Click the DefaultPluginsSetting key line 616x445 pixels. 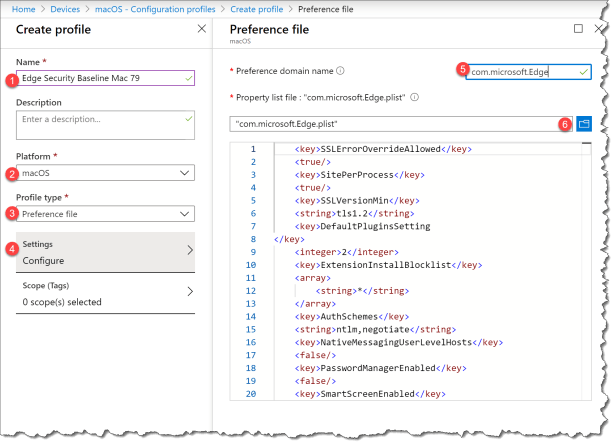(x=362, y=226)
